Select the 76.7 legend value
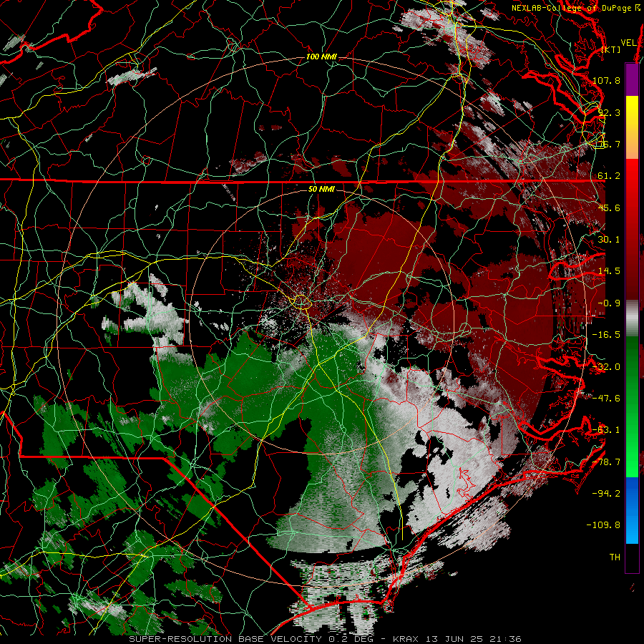The image size is (644, 644). tap(609, 144)
